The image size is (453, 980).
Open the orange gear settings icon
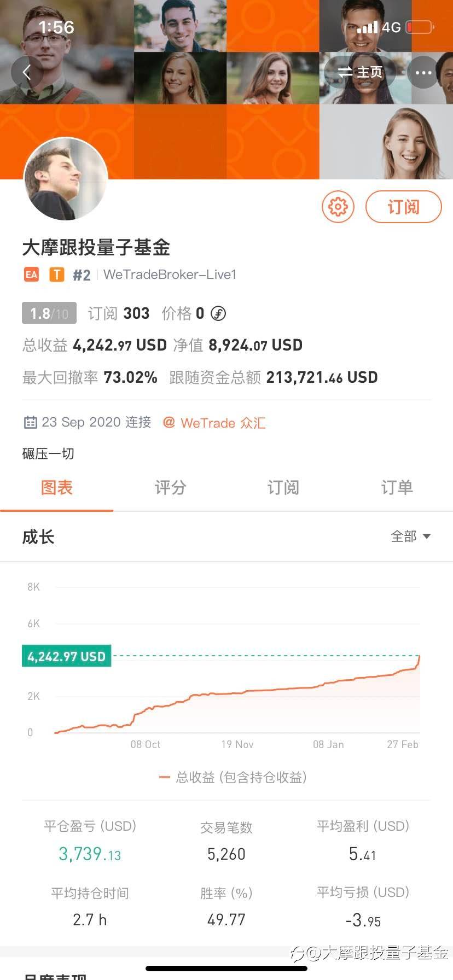pos(338,207)
